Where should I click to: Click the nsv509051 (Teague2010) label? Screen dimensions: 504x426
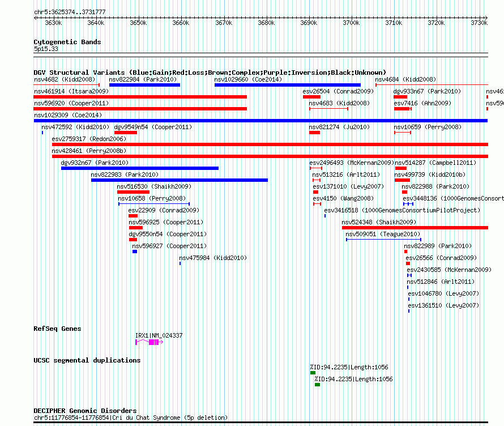coord(383,234)
